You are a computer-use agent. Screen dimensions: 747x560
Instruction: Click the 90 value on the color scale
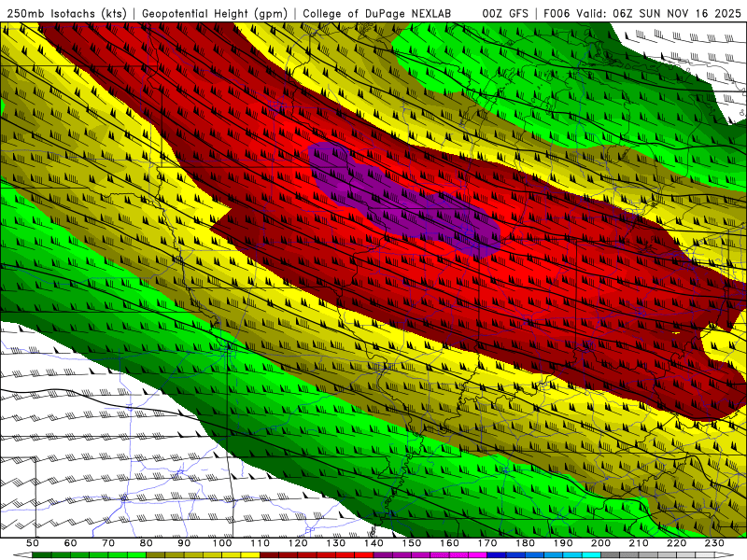click(184, 543)
